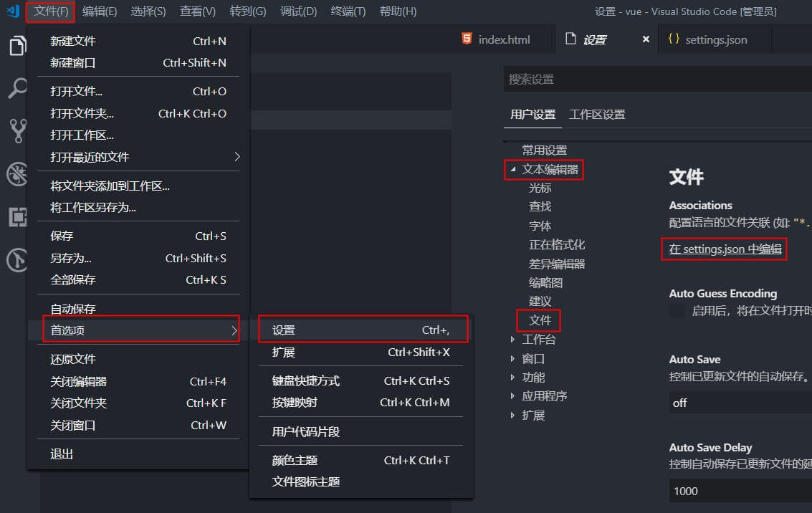Open the Auto Save dropdown showing off
The width and height of the screenshot is (812, 513).
(x=738, y=403)
